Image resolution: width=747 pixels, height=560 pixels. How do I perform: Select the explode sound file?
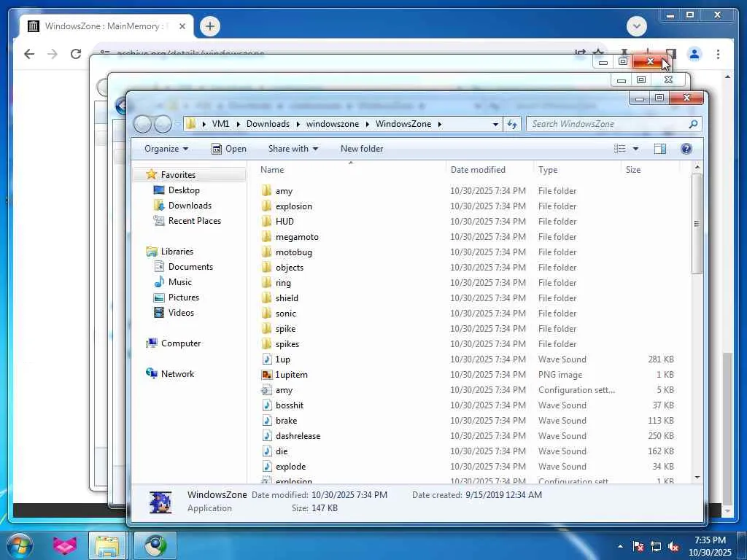290,466
